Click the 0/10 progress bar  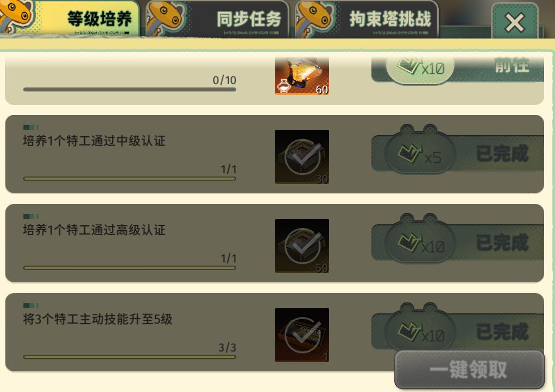(x=130, y=90)
